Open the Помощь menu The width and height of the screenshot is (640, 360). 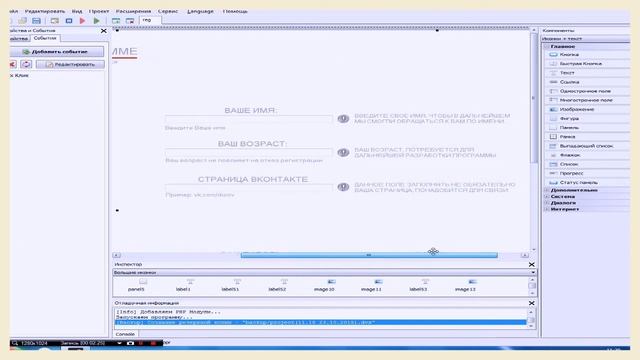tap(235, 11)
